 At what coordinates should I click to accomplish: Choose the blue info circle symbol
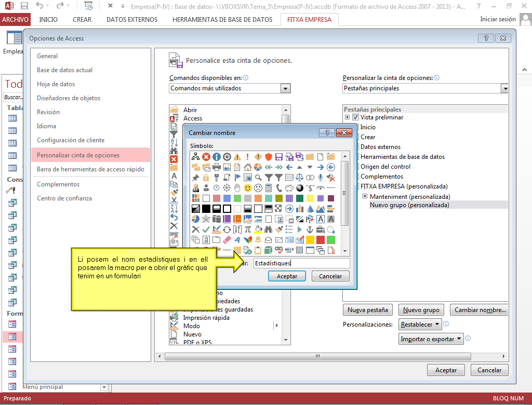217,157
